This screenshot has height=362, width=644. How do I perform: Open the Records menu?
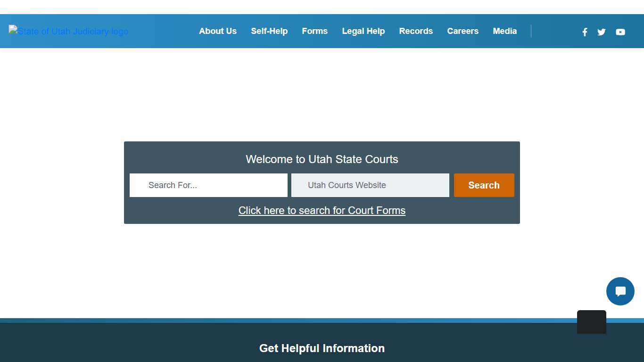coord(416,31)
